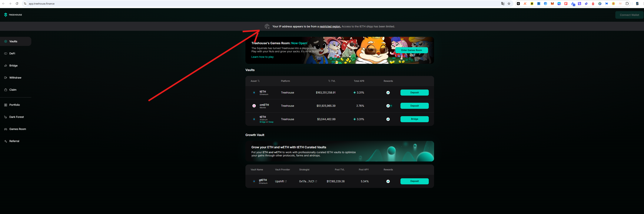Click the site info icon in address bar
The image size is (644, 214).
tap(25, 4)
